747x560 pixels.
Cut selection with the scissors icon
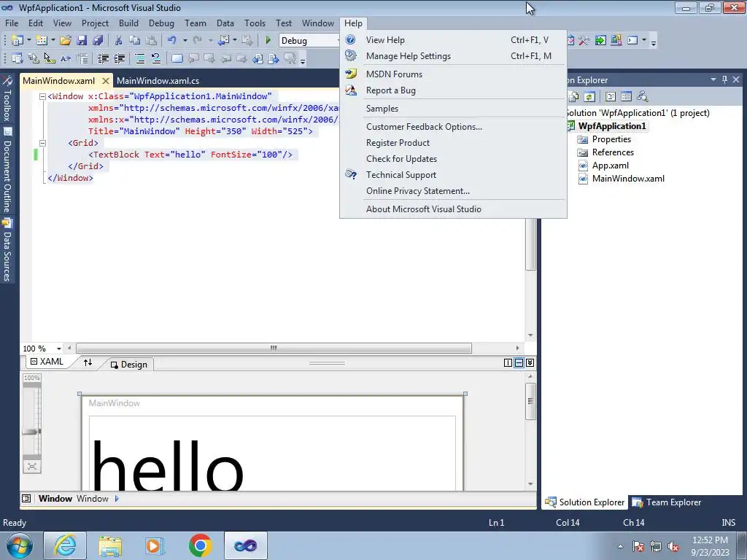coord(119,41)
